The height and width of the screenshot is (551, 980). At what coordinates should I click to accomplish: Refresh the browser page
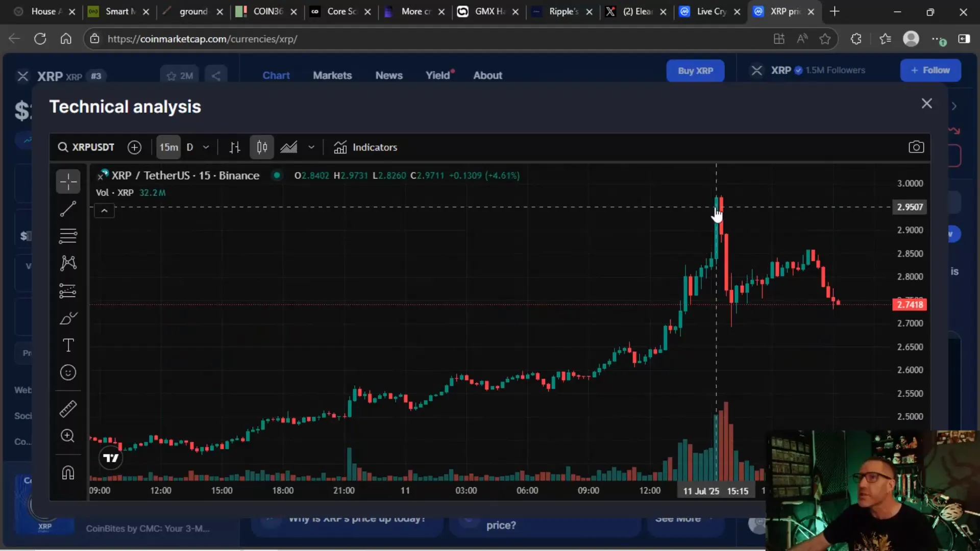click(x=40, y=39)
